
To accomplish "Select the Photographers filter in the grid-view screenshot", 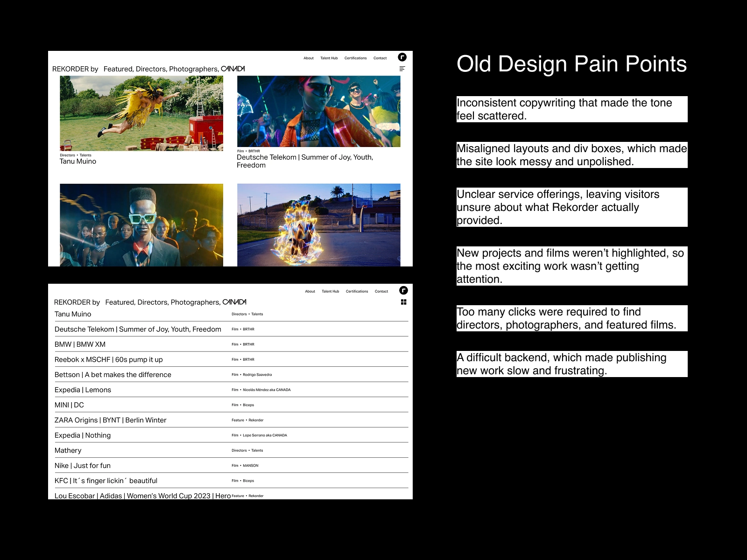I will (194, 69).
